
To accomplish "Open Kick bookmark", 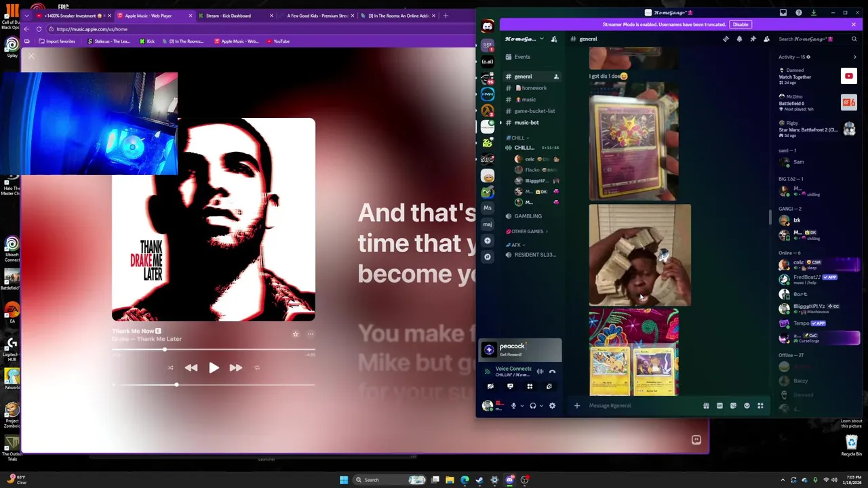I will click(147, 41).
